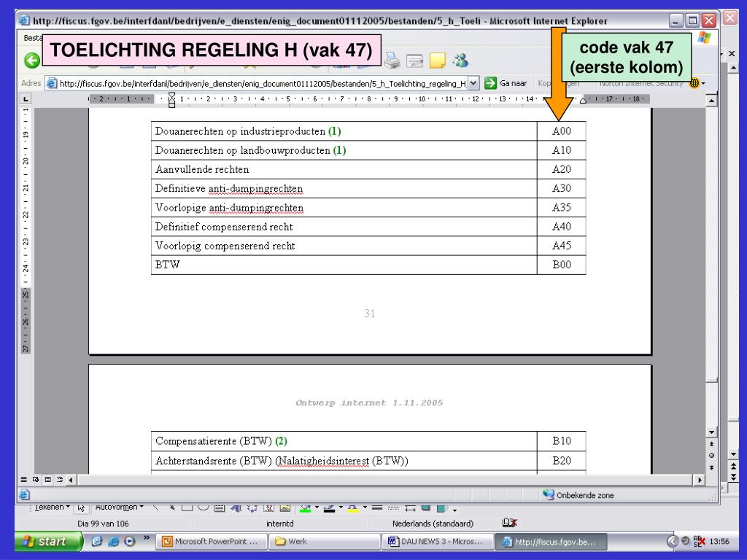Click the Ga naar green arrow button
The image size is (747, 560).
(490, 83)
